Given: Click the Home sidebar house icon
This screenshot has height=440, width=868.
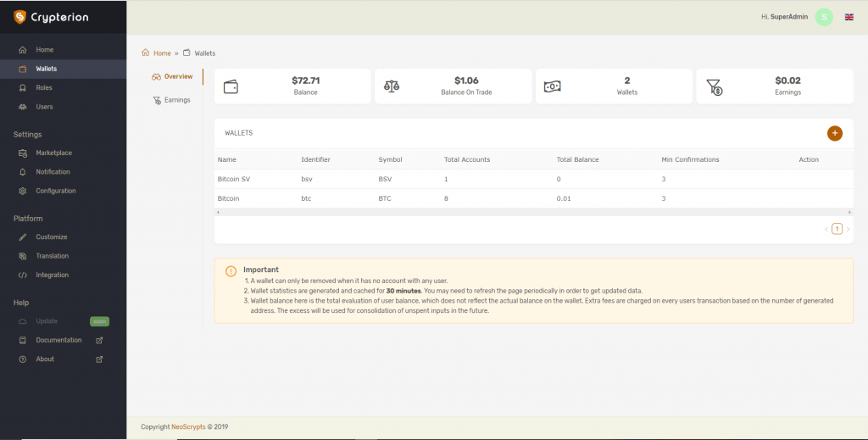Looking at the screenshot, I should click(23, 50).
